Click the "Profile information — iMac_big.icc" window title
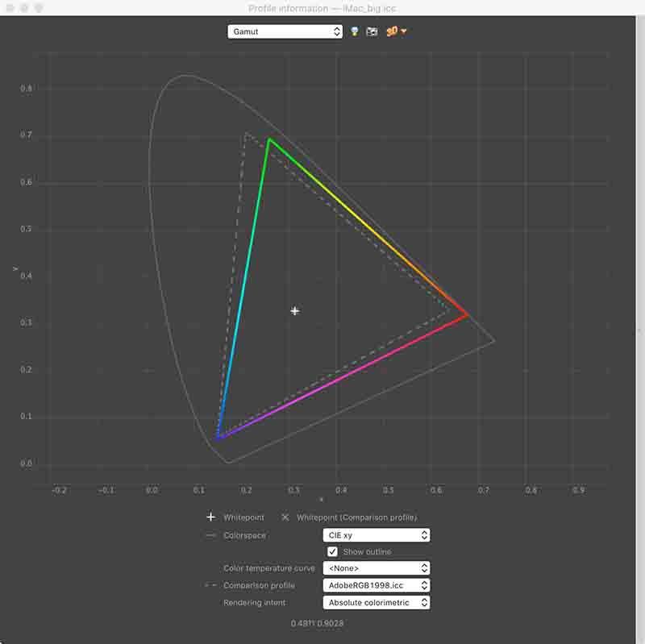 (x=322, y=8)
